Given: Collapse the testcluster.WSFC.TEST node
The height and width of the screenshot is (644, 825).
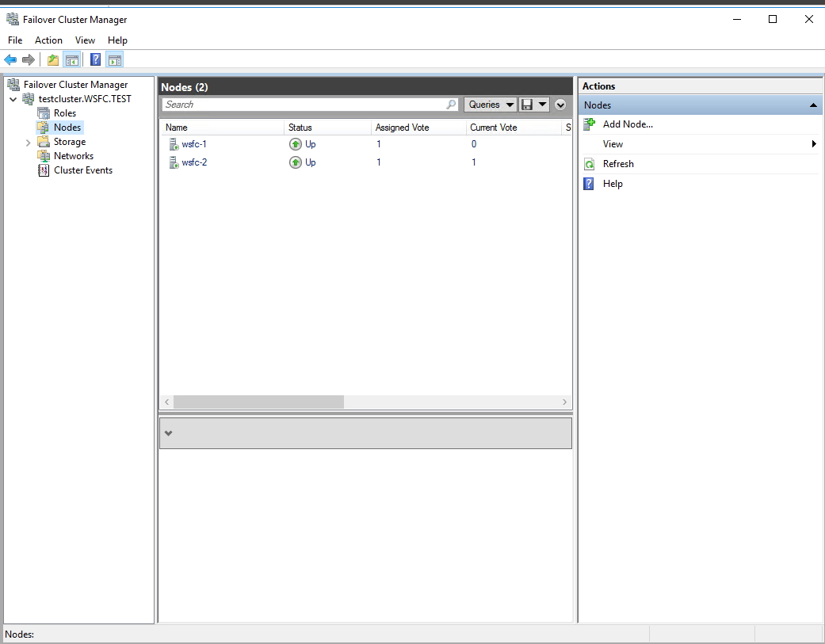Looking at the screenshot, I should pos(13,100).
